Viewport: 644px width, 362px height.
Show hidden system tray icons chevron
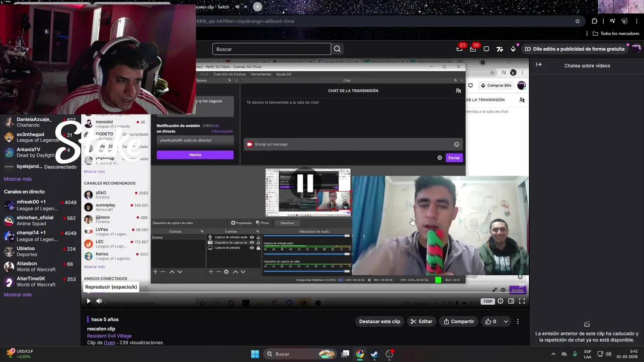[x=553, y=354]
